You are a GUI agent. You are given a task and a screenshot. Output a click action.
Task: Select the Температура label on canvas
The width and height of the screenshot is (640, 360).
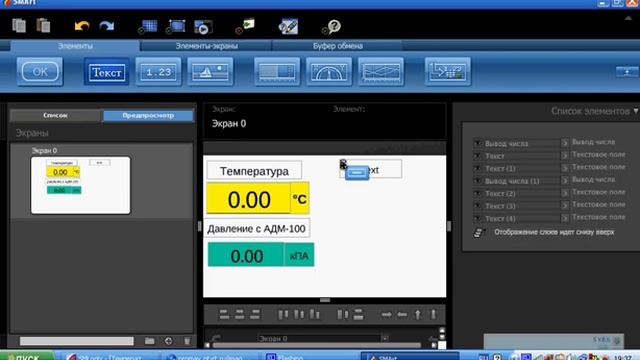254,171
